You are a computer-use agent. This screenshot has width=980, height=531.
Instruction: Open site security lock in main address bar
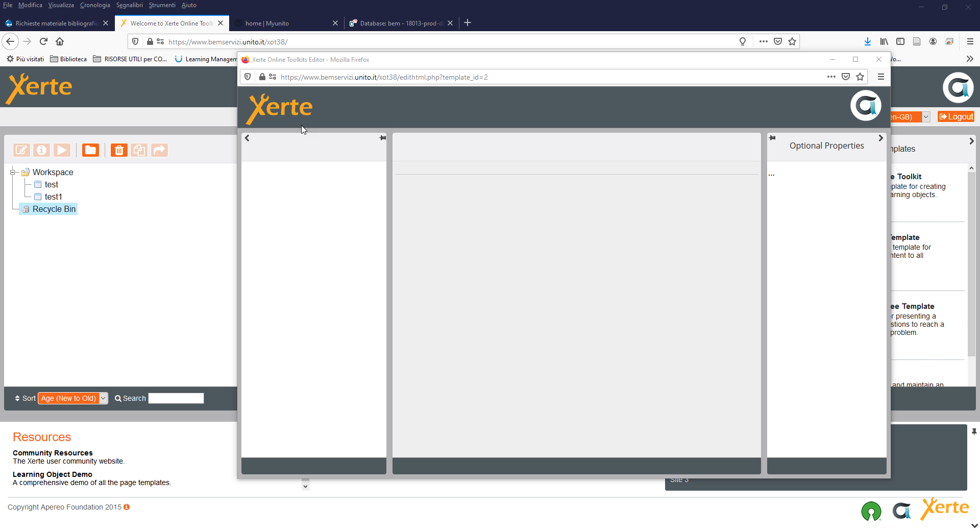click(x=150, y=41)
